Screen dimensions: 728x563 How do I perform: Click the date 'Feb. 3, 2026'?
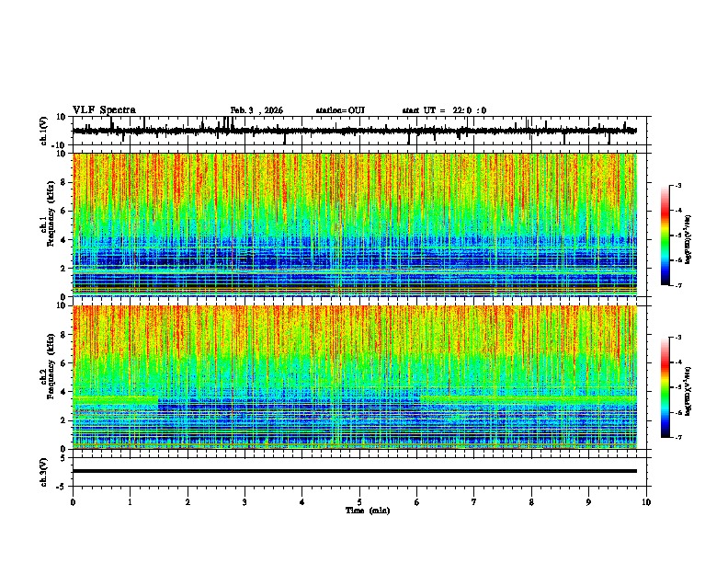click(256, 110)
